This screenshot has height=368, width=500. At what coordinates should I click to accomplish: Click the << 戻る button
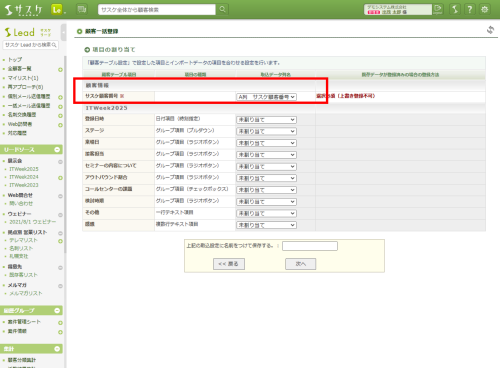229,264
